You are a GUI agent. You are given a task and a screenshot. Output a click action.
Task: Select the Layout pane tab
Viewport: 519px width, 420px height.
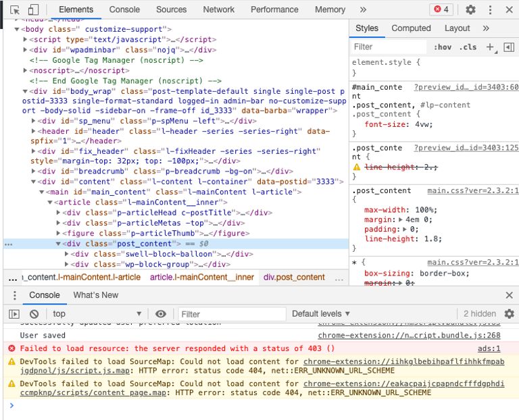pyautogui.click(x=457, y=28)
